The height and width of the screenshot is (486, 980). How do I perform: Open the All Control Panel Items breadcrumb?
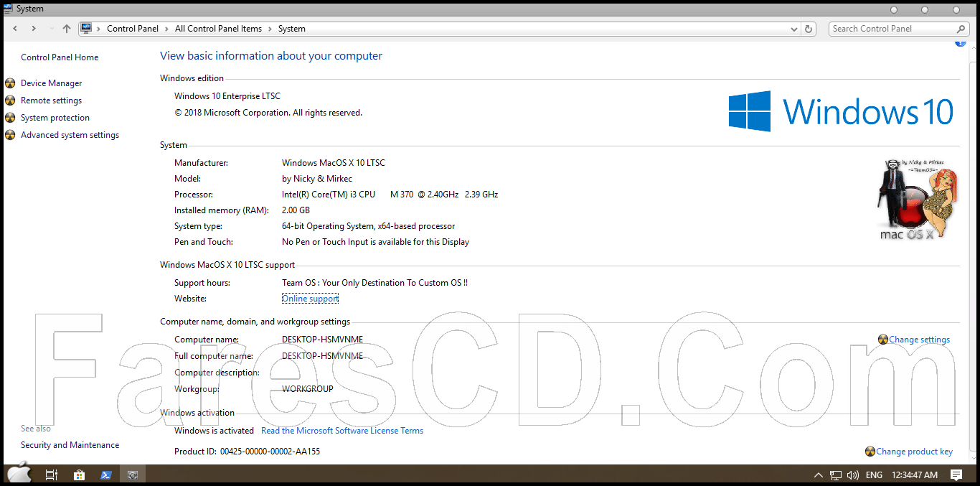tap(218, 29)
